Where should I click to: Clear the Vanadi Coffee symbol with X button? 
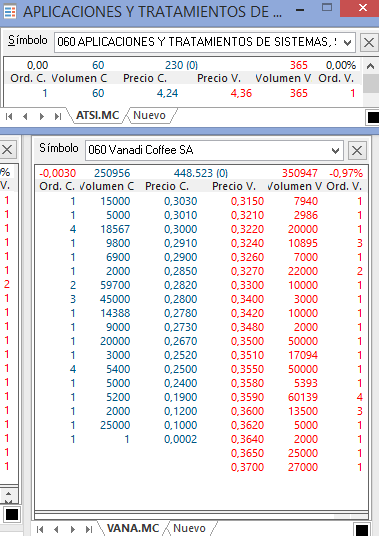357,150
